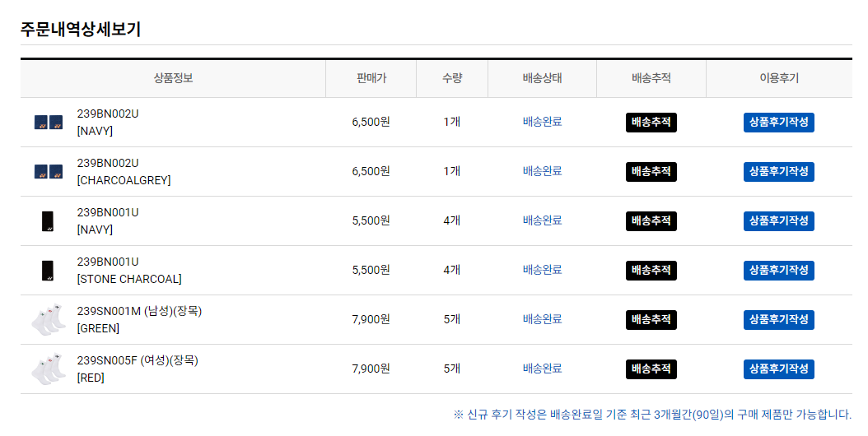This screenshot has height=436, width=868.
Task: Click the 이용후기 column header
Action: (779, 79)
